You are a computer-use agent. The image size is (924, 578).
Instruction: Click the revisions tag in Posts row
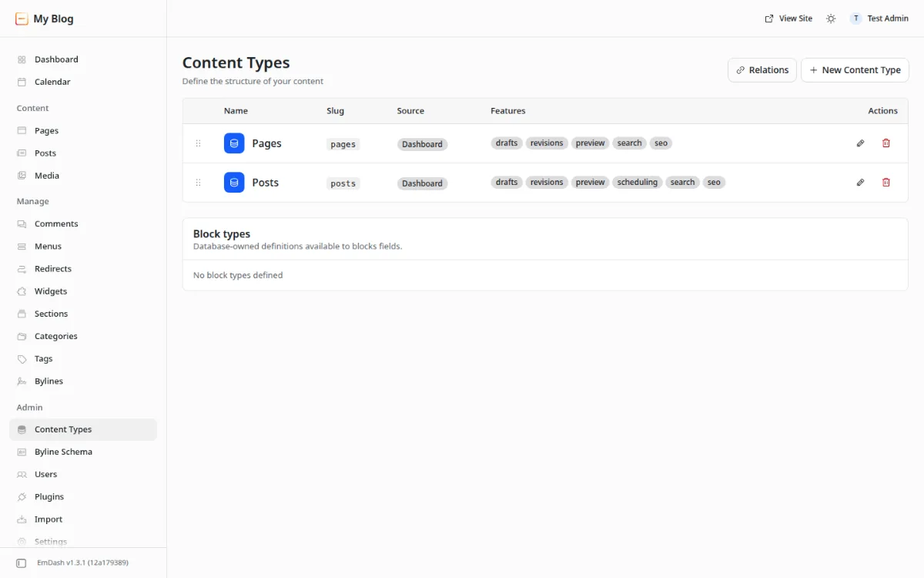point(547,183)
